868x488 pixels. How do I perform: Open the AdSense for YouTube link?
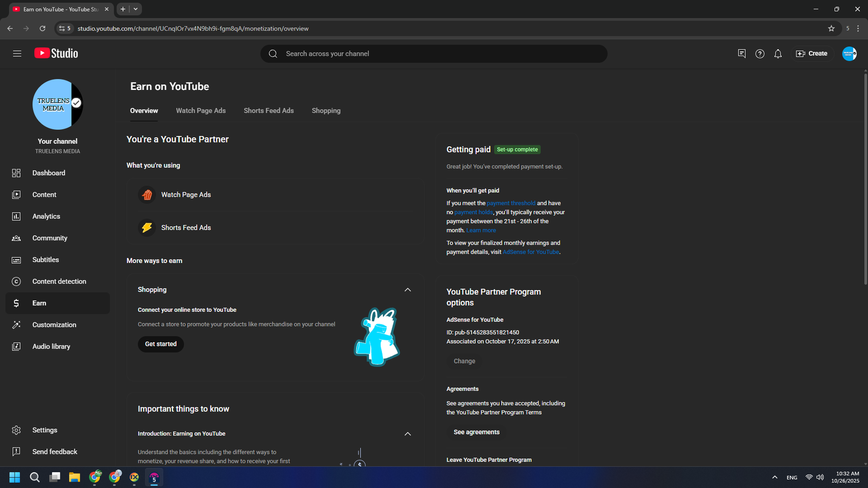[531, 252]
